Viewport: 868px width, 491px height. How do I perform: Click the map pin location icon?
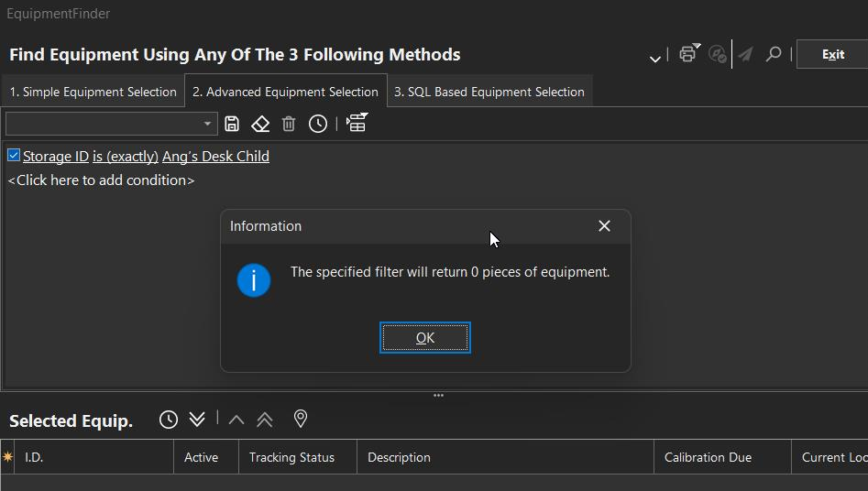click(300, 420)
